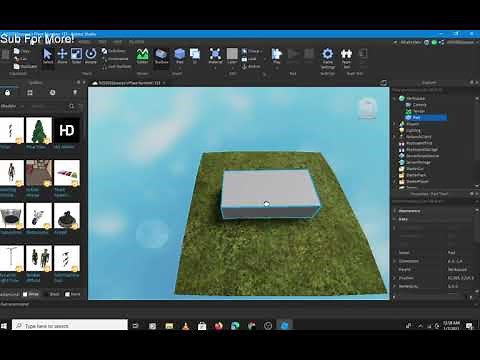The height and width of the screenshot is (360, 480).
Task: Open Firefox from the taskbar
Action: [218, 325]
